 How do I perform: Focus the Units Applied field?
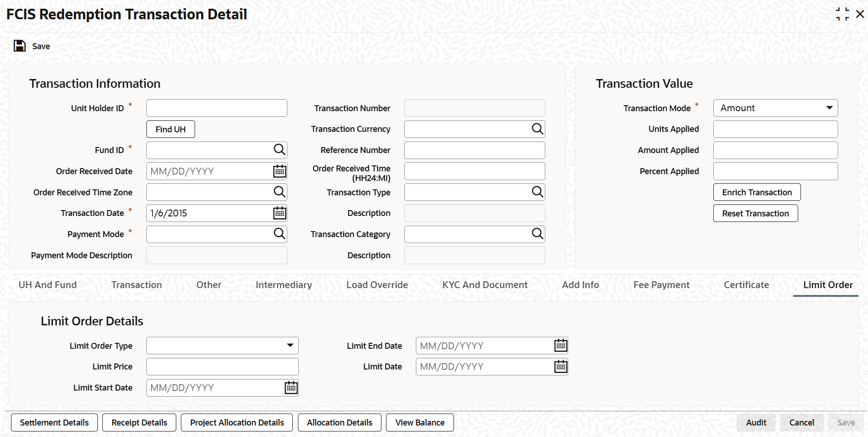[775, 129]
